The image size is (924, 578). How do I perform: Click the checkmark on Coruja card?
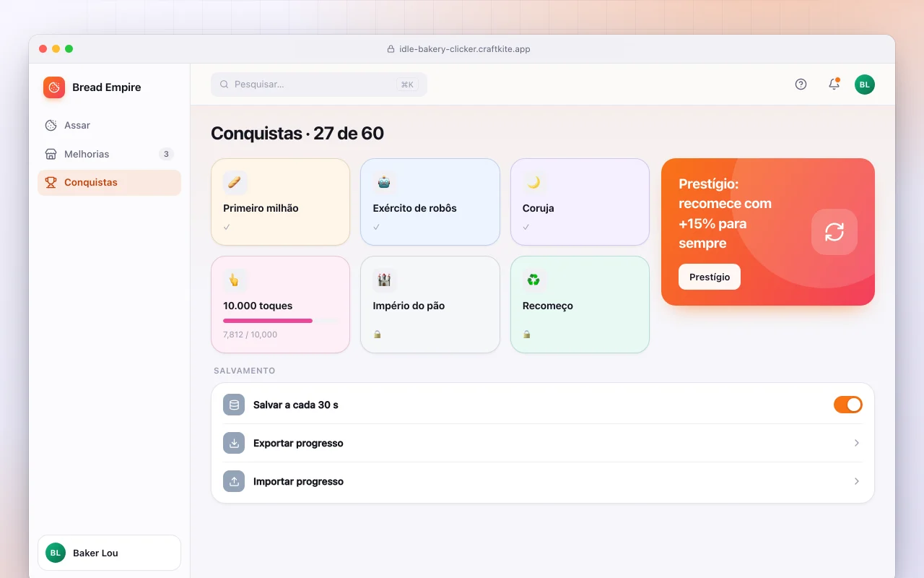tap(526, 227)
